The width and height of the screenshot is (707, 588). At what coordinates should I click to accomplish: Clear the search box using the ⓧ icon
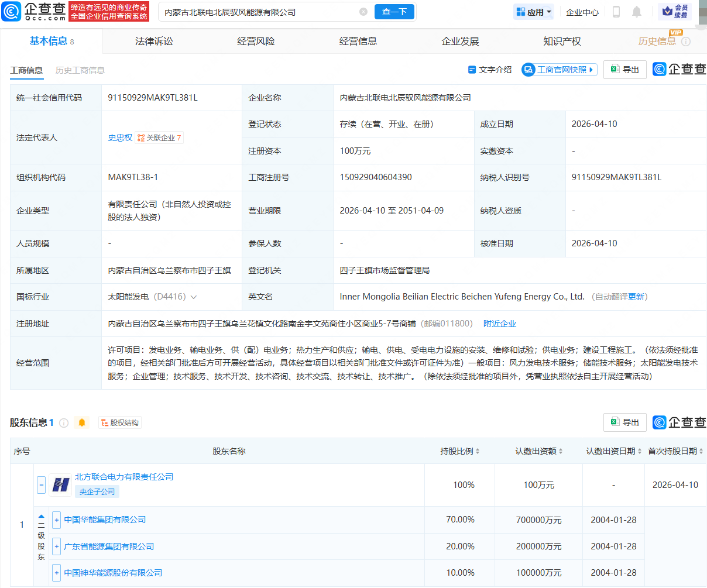363,12
